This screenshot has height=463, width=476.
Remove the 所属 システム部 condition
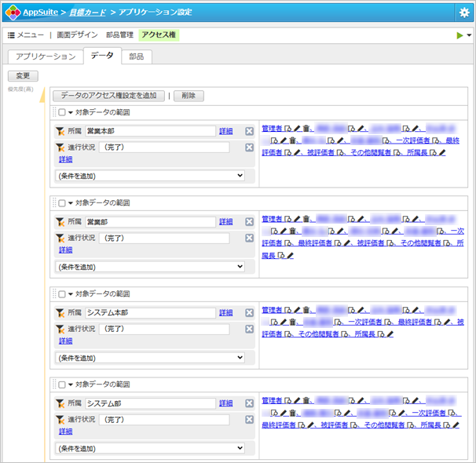click(249, 403)
